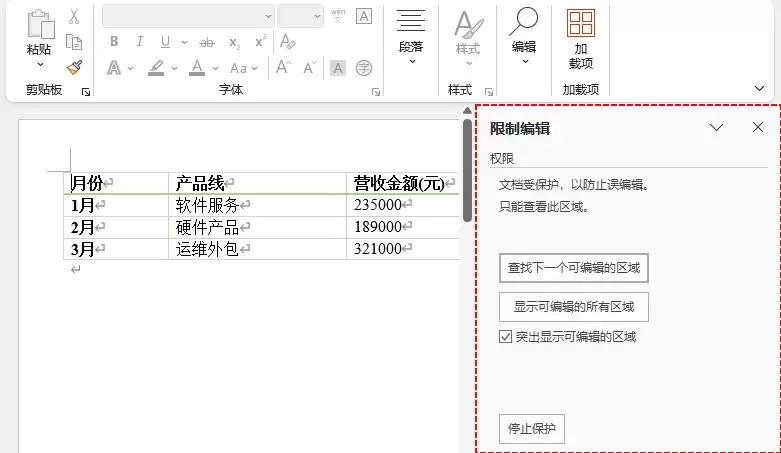This screenshot has width=781, height=453.
Task: Toggle Underline formatting
Action: coord(165,42)
